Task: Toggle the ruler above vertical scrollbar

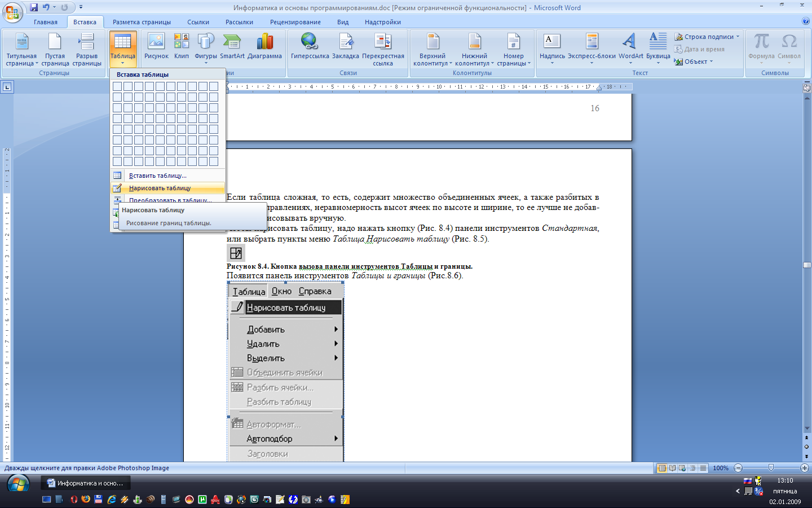Action: [x=807, y=87]
